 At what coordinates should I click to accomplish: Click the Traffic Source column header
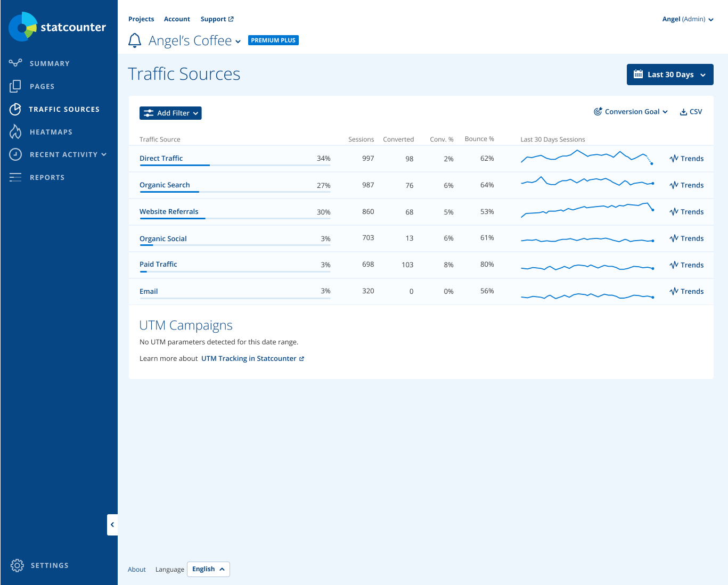[x=160, y=139]
